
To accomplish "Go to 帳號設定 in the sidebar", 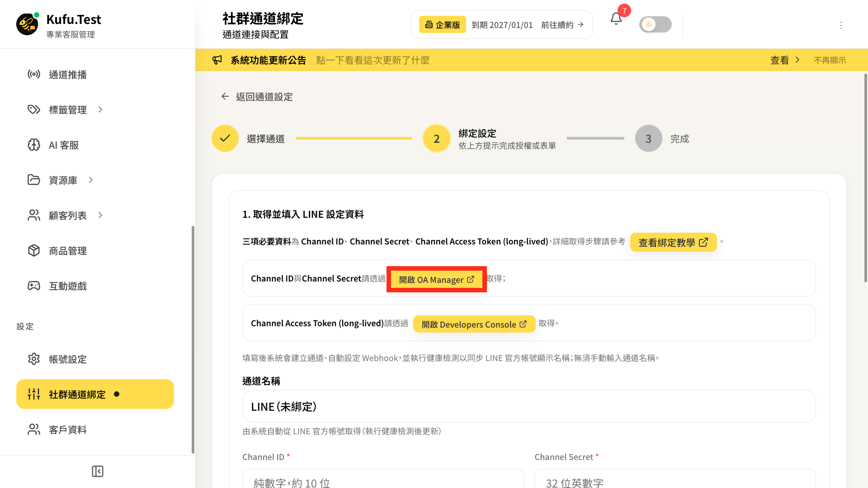I will coord(95,359).
